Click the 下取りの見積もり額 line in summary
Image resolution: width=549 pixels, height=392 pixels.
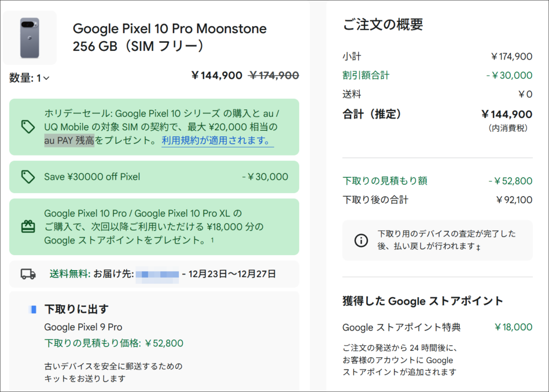[385, 181]
